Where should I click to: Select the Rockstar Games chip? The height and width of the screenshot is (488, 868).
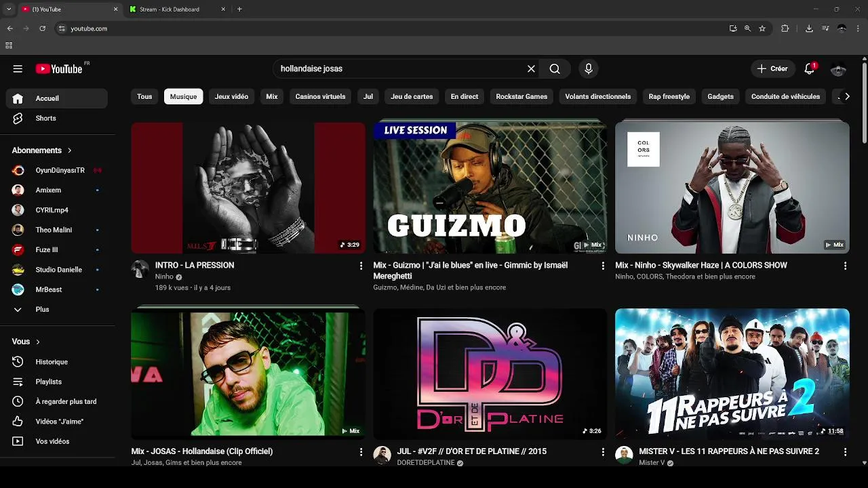pyautogui.click(x=521, y=96)
